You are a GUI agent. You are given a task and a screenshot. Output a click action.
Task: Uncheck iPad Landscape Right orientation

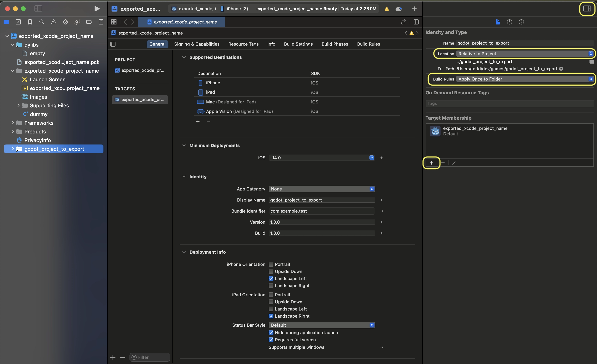click(x=271, y=316)
